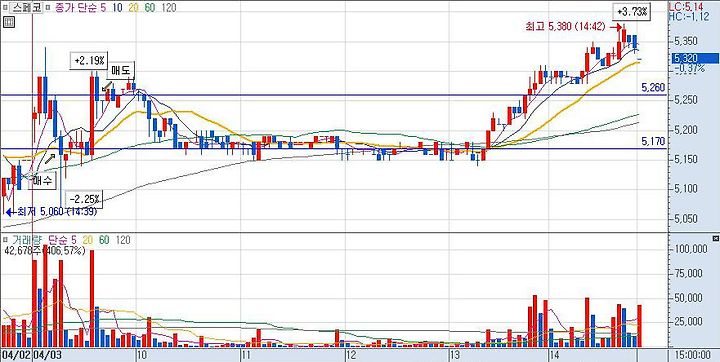Click the 100,000 volume axis label

690,249
